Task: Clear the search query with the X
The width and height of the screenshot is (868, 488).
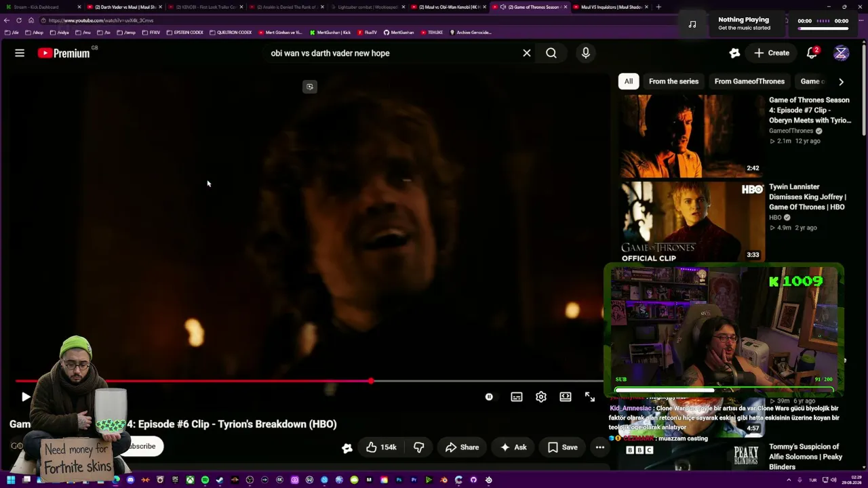Action: click(527, 53)
